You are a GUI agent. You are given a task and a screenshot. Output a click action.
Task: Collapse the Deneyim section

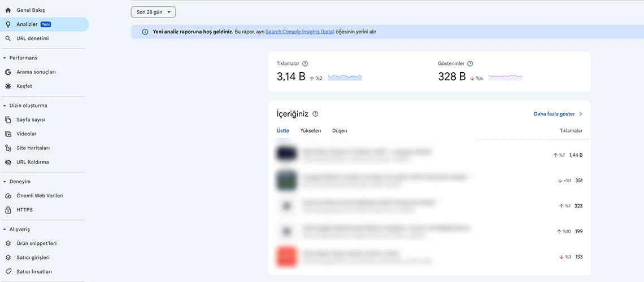click(x=5, y=182)
